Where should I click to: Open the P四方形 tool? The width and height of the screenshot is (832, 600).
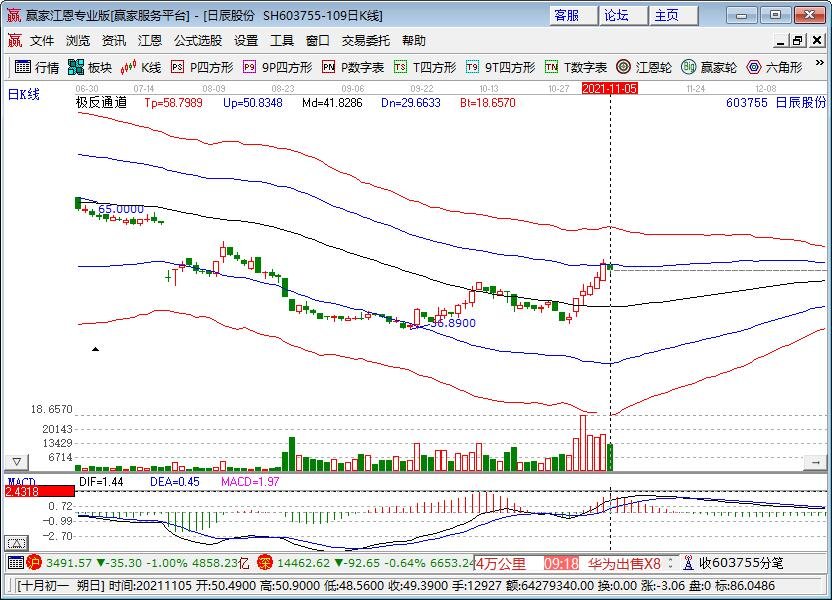(x=202, y=67)
